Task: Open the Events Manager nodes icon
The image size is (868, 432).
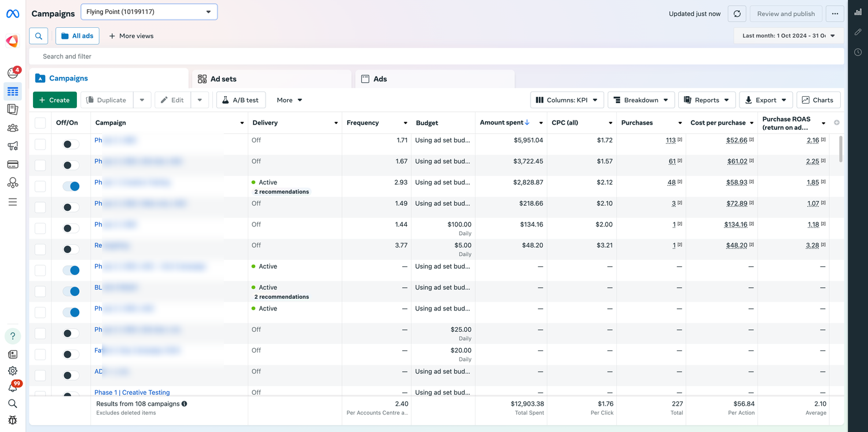Action: (13, 183)
